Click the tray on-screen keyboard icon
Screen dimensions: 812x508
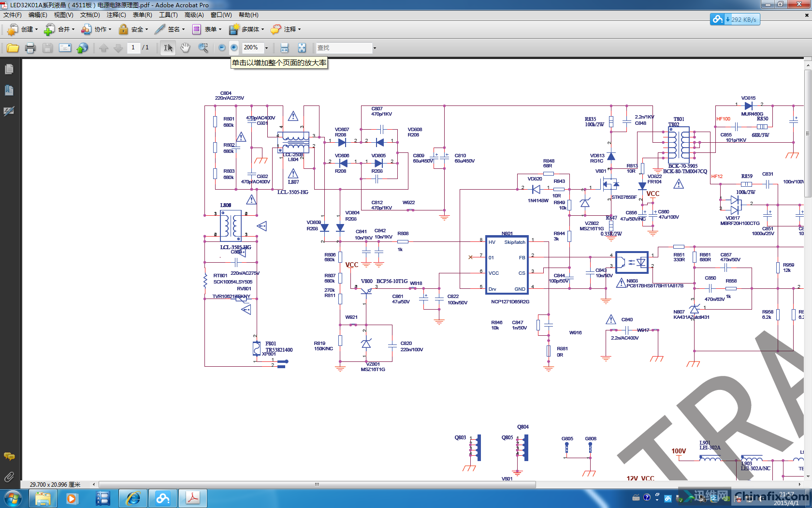coord(636,498)
